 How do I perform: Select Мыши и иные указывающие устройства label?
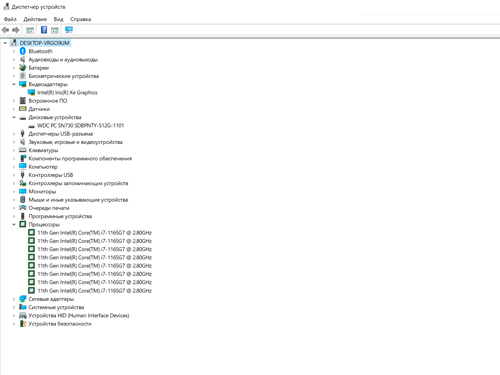point(78,200)
